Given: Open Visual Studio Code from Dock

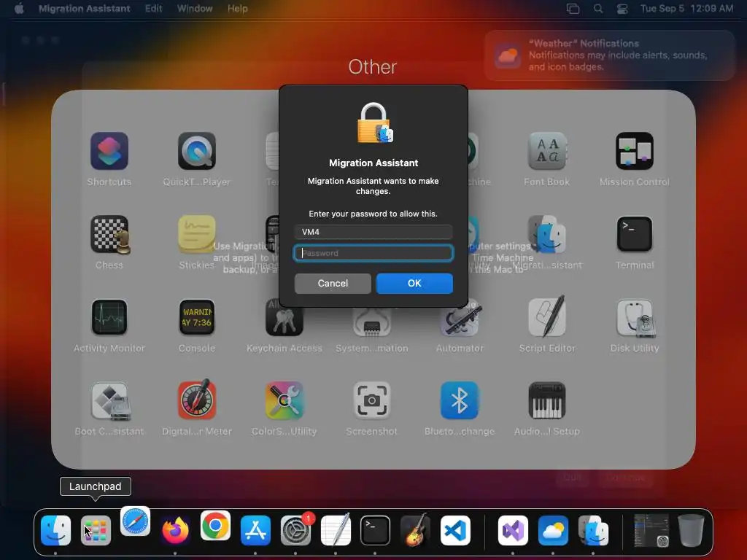Looking at the screenshot, I should tap(455, 530).
